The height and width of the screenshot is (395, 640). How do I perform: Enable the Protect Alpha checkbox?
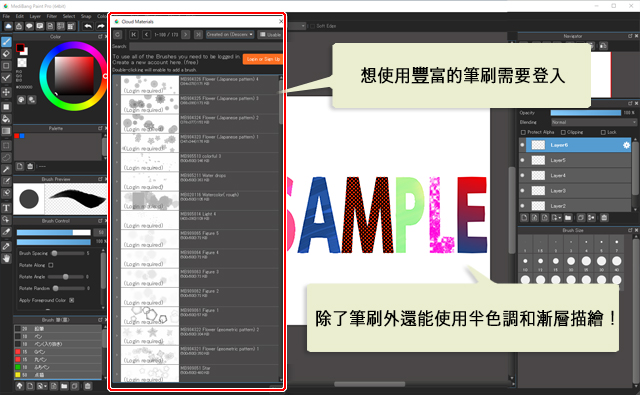pos(523,132)
